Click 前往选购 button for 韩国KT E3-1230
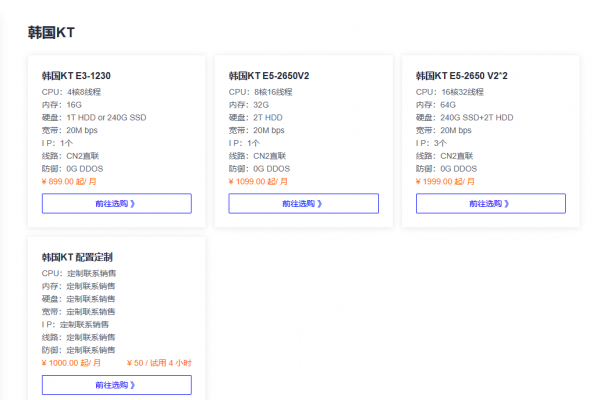This screenshot has width=600, height=400. [117, 203]
